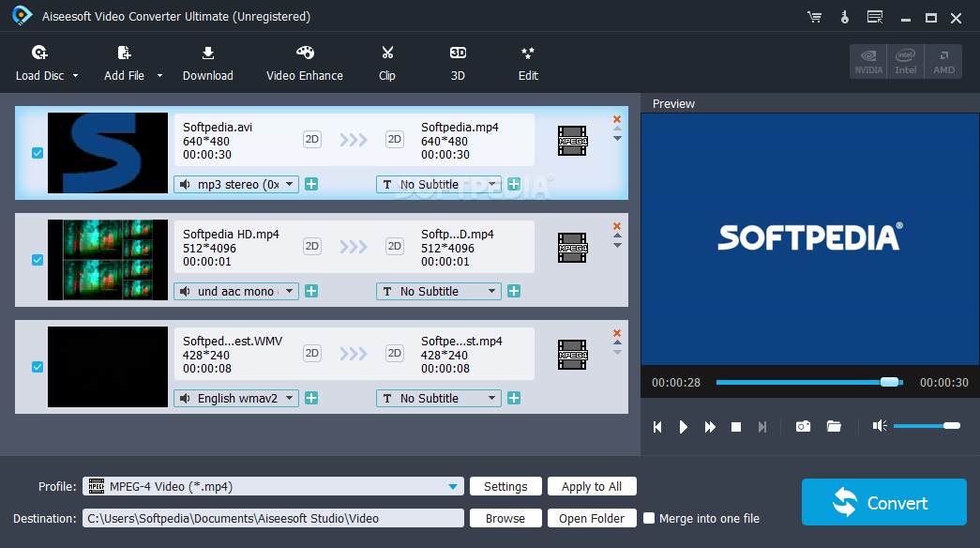Image resolution: width=980 pixels, height=548 pixels.
Task: Click Apply to All
Action: [592, 486]
